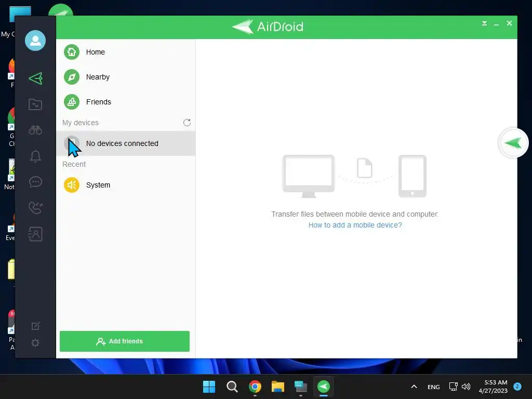Click the Home green house icon

(72, 52)
